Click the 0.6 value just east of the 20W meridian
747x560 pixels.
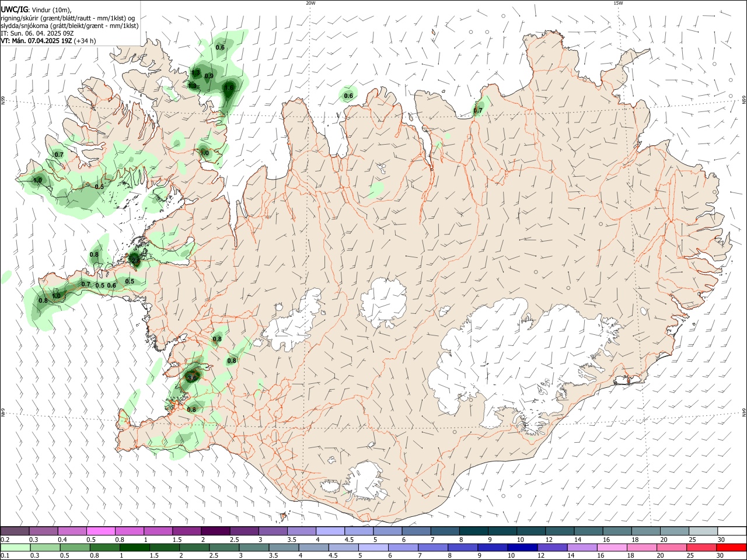pyautogui.click(x=348, y=96)
